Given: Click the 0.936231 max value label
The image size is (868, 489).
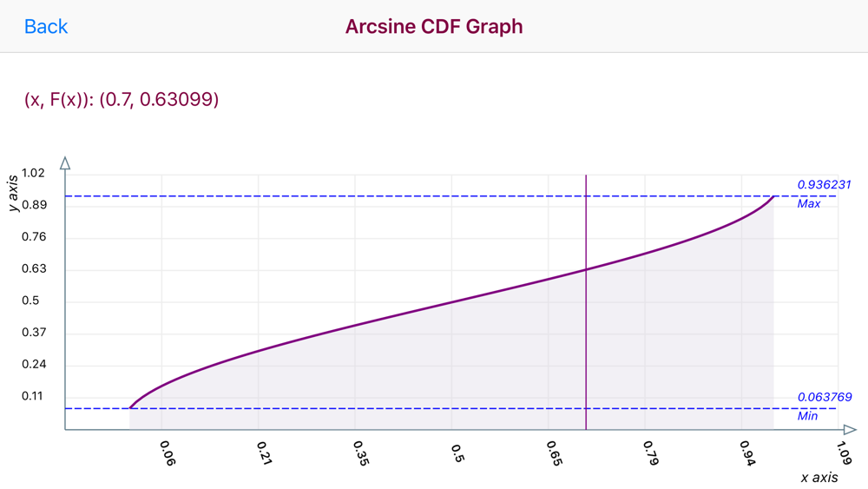Looking at the screenshot, I should click(x=825, y=184).
